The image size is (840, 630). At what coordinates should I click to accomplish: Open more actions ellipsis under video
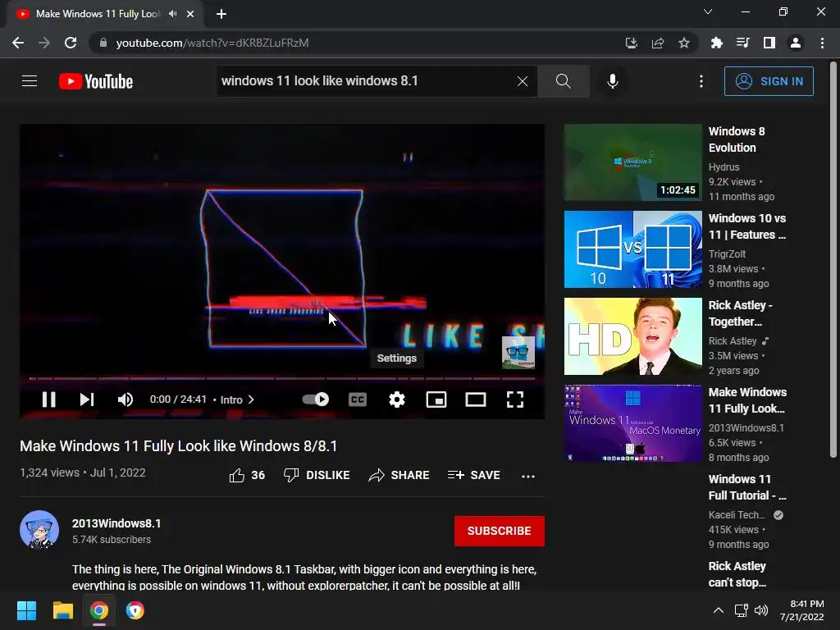[528, 476]
